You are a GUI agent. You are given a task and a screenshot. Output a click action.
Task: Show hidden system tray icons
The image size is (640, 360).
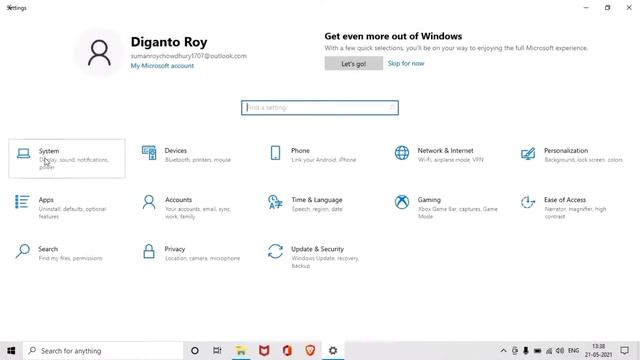[x=503, y=351]
